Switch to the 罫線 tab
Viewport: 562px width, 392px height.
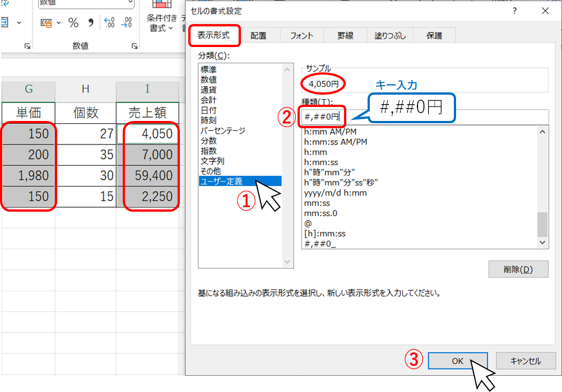(x=345, y=35)
